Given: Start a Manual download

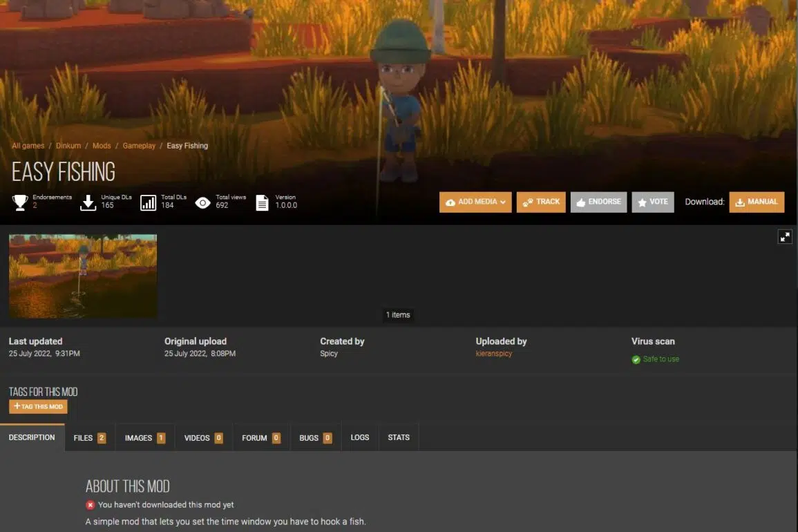Looking at the screenshot, I should pos(757,202).
